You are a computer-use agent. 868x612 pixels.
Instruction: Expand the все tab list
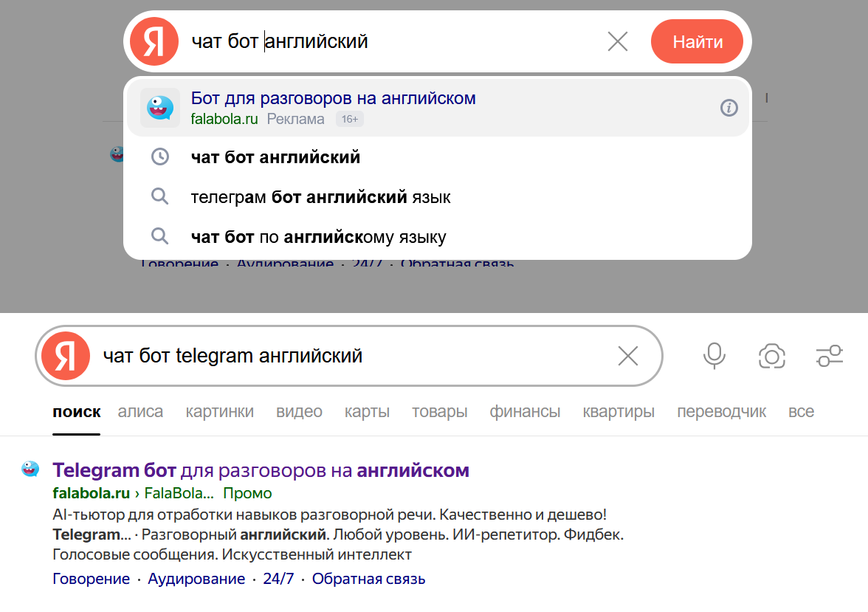801,412
